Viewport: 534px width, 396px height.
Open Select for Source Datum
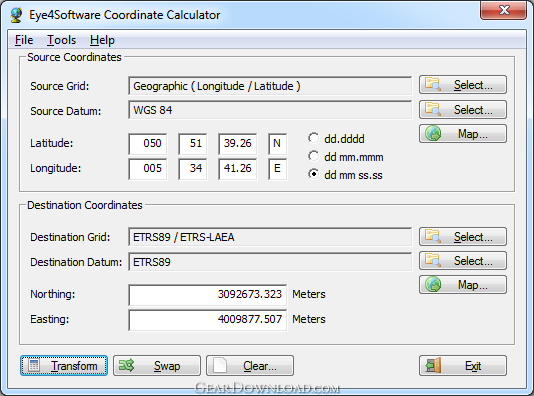pos(463,109)
